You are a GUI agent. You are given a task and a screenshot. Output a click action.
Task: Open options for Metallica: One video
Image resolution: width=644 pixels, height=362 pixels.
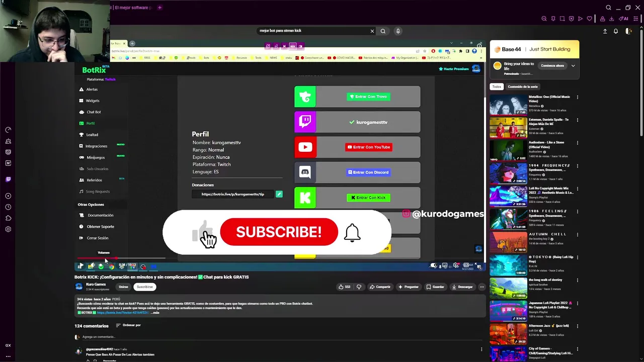point(577,97)
